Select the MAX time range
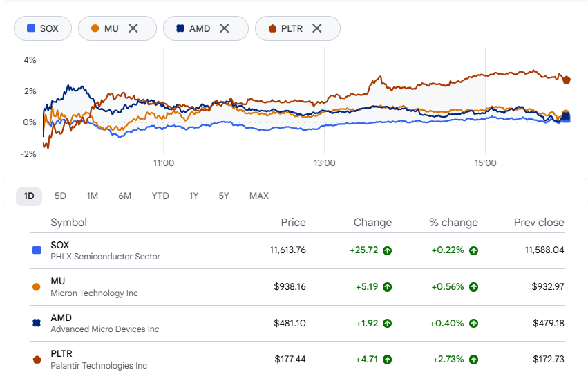This screenshot has height=379, width=588. (259, 196)
